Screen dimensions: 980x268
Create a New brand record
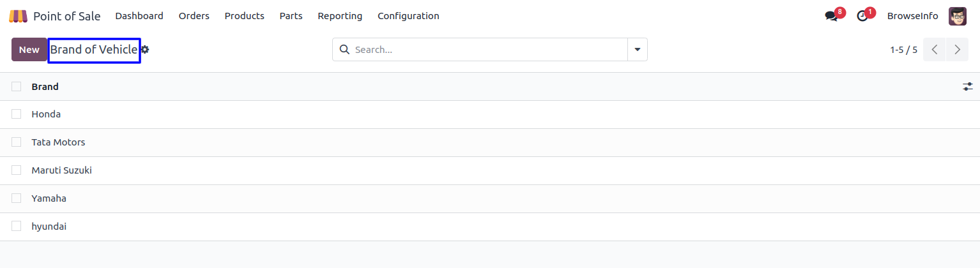point(29,50)
